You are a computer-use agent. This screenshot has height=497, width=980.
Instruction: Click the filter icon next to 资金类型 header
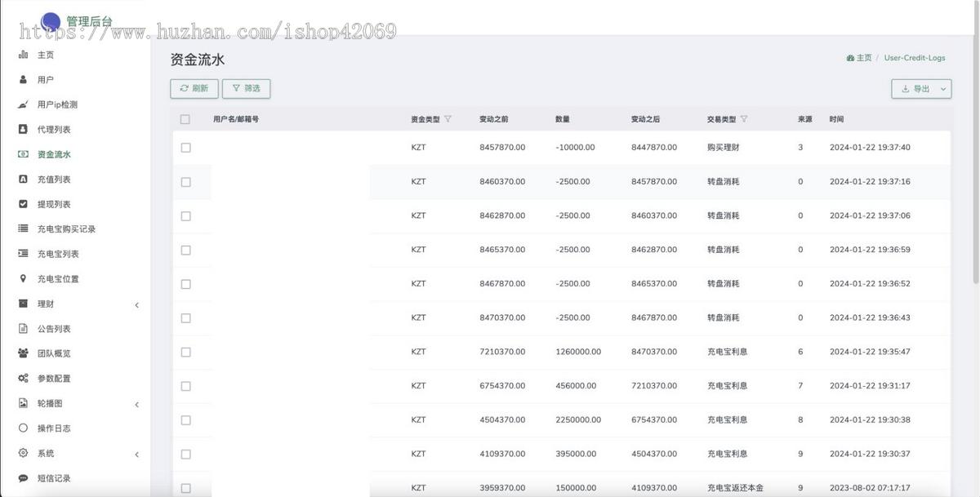[x=448, y=119]
